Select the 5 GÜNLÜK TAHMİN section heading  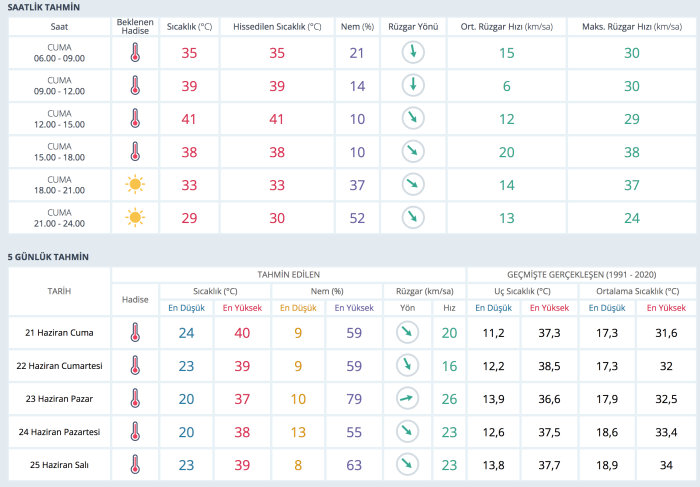[48, 257]
